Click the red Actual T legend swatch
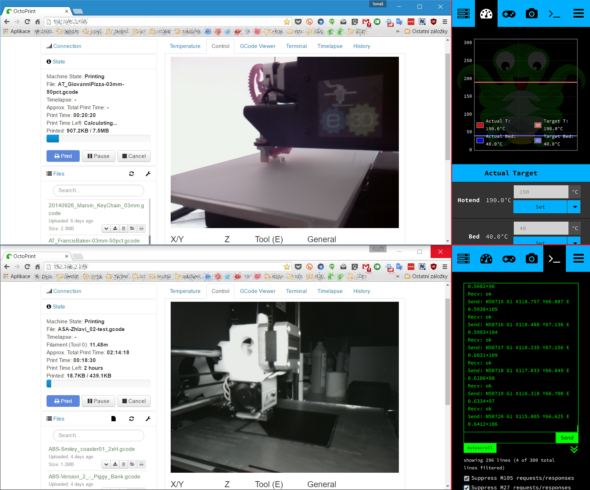 click(480, 125)
